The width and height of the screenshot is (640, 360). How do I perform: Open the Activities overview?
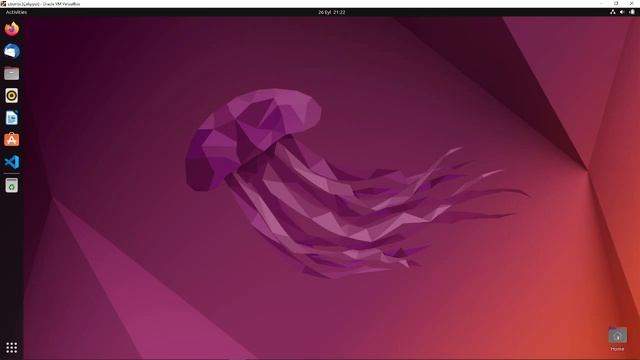(x=16, y=12)
